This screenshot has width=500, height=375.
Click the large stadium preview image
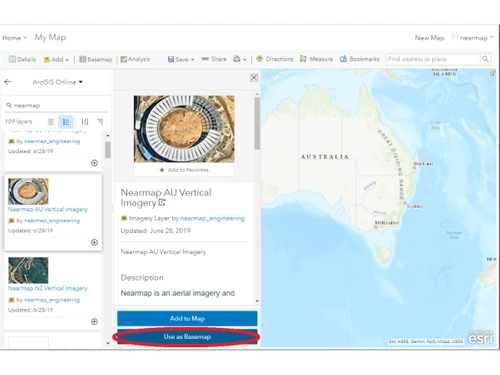click(x=184, y=129)
